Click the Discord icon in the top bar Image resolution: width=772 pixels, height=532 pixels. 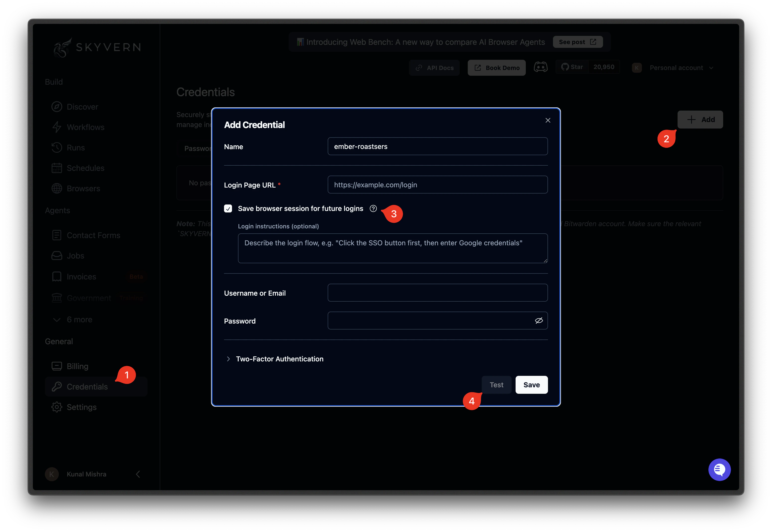pyautogui.click(x=540, y=67)
